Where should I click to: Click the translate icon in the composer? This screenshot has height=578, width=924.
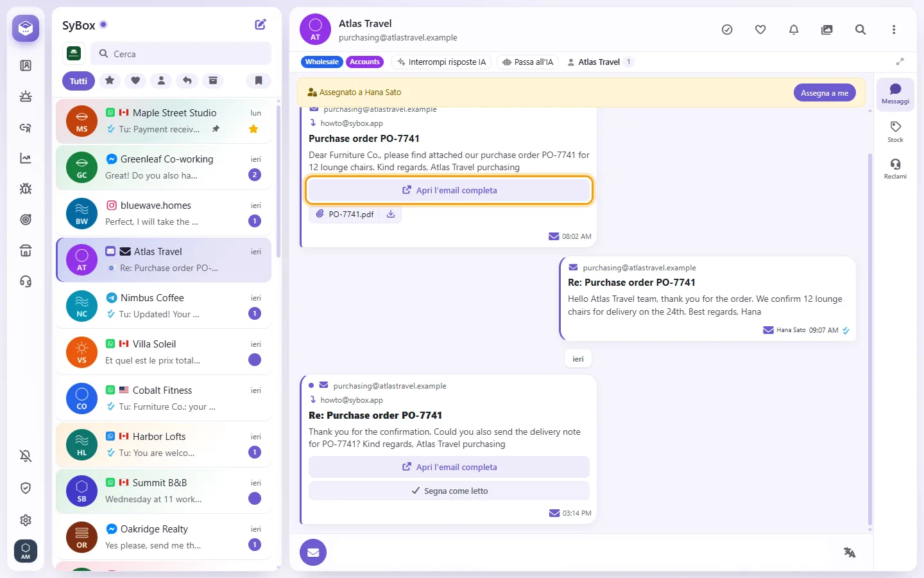(850, 552)
